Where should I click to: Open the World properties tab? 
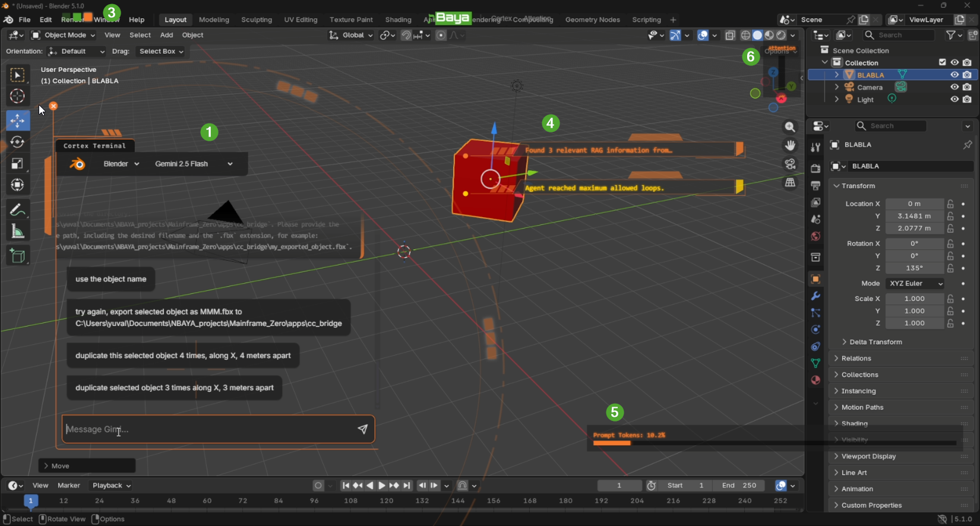coord(815,236)
